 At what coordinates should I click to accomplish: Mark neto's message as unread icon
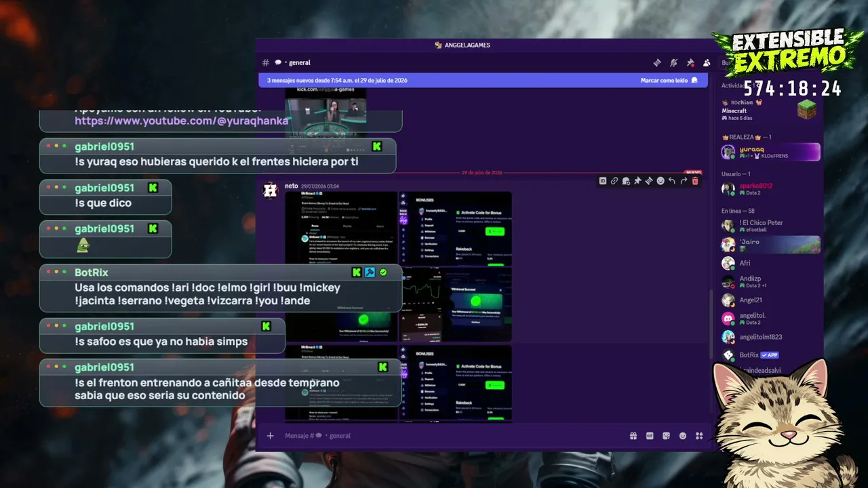click(x=626, y=181)
